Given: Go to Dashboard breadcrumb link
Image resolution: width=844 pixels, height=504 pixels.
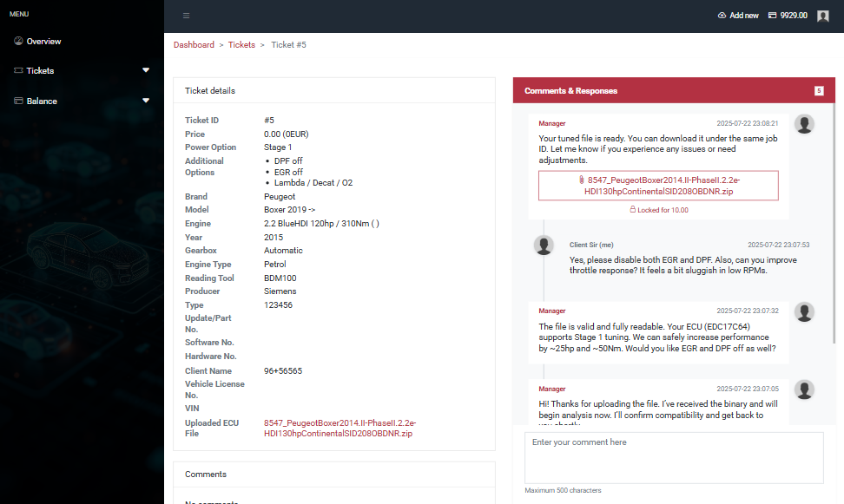Looking at the screenshot, I should [x=194, y=45].
